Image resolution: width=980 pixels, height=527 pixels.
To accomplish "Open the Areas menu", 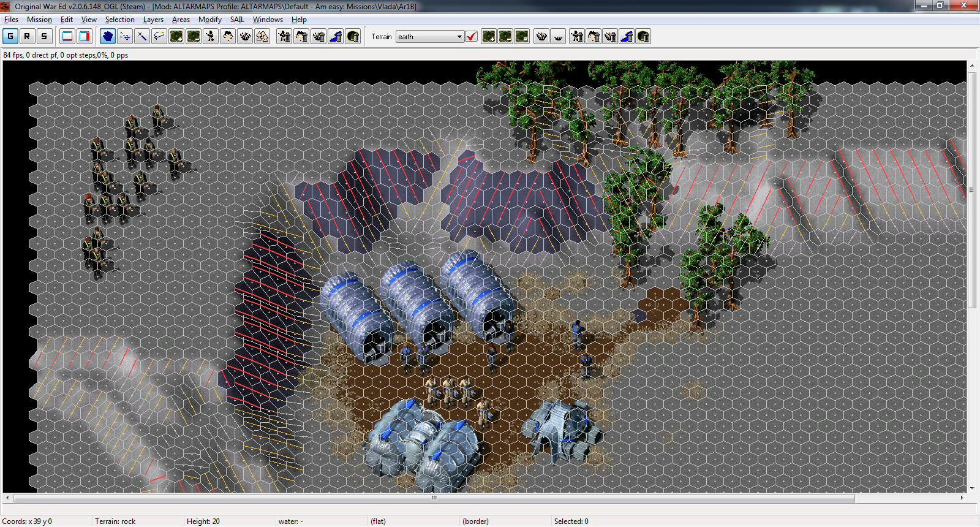I will (181, 20).
